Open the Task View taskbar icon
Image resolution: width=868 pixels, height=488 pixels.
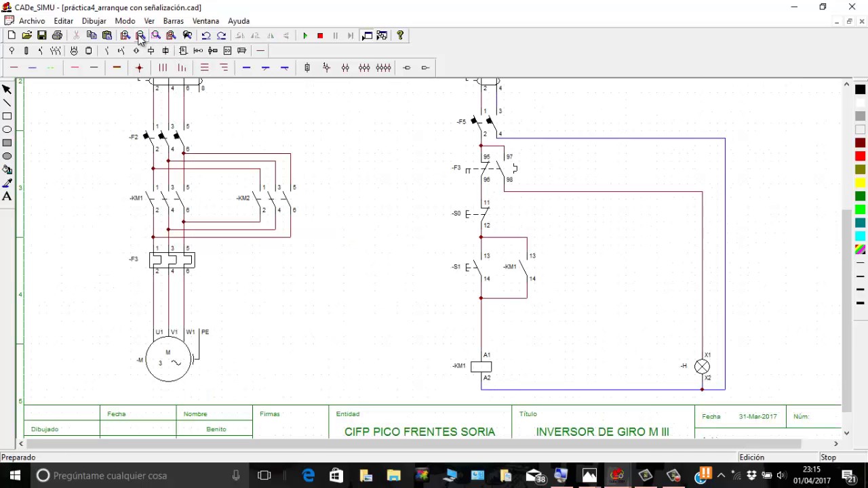264,476
